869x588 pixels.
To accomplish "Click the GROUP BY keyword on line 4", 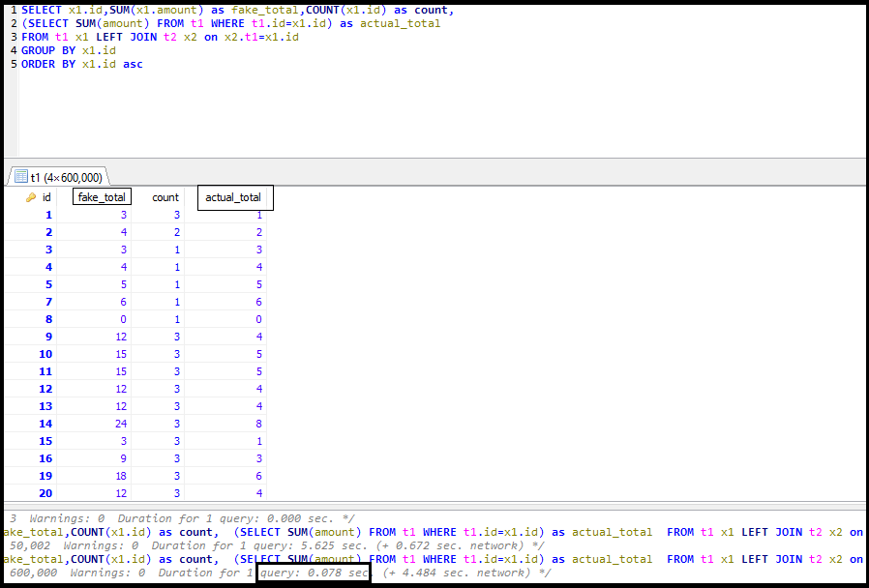I will point(45,50).
